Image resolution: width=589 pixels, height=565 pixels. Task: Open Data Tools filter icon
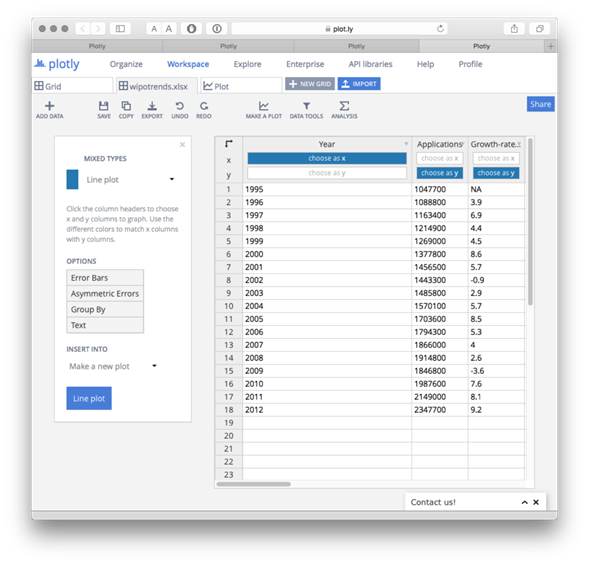307,106
